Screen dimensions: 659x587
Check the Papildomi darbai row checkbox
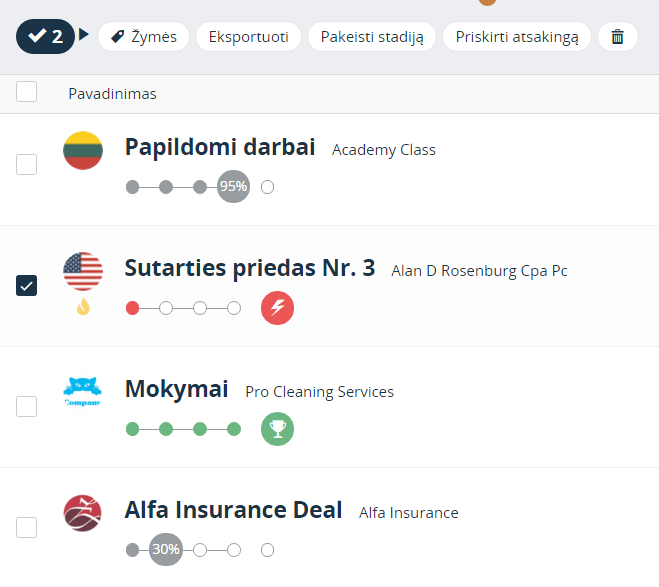(26, 164)
